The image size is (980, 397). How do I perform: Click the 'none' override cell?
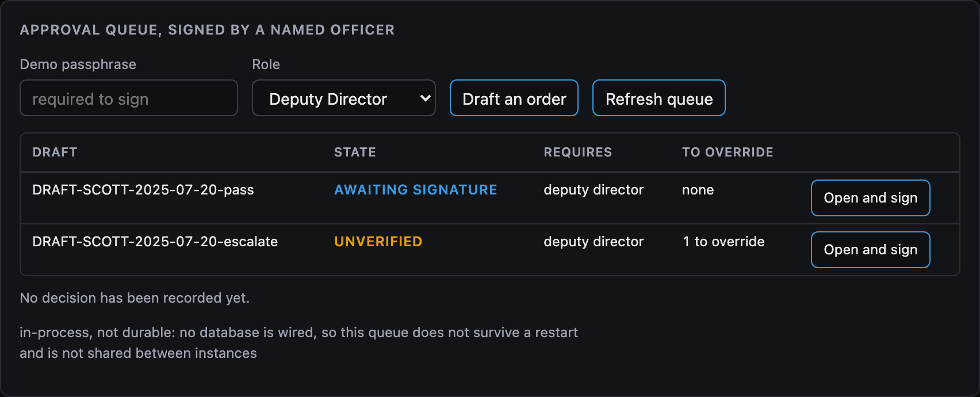tap(698, 190)
